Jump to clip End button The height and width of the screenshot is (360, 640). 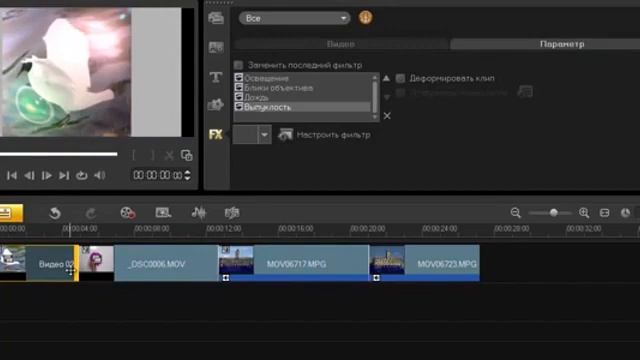(x=64, y=176)
